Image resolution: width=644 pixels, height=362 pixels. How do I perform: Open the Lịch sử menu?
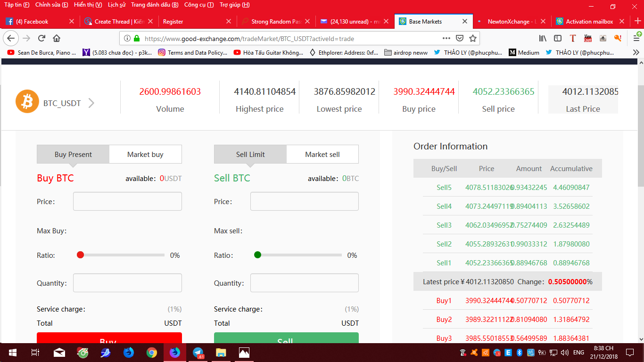(x=116, y=5)
